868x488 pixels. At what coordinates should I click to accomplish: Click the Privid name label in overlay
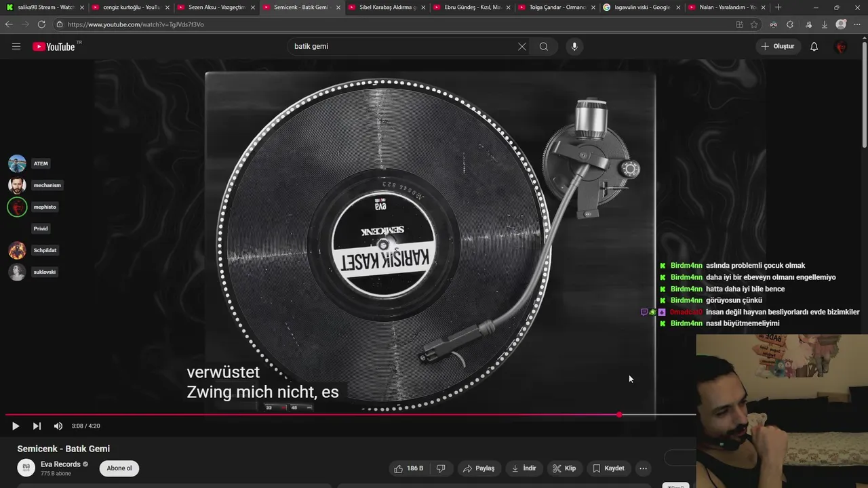click(41, 228)
